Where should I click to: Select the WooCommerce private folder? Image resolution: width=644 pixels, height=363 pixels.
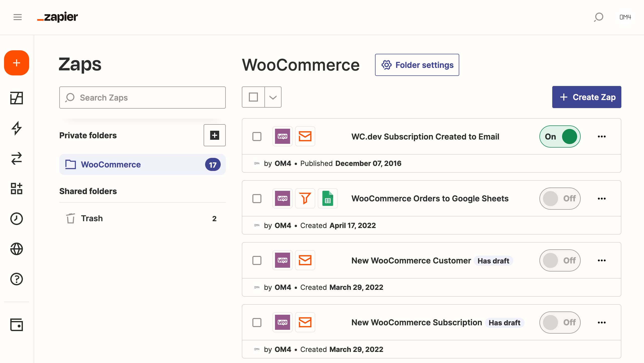tap(111, 164)
